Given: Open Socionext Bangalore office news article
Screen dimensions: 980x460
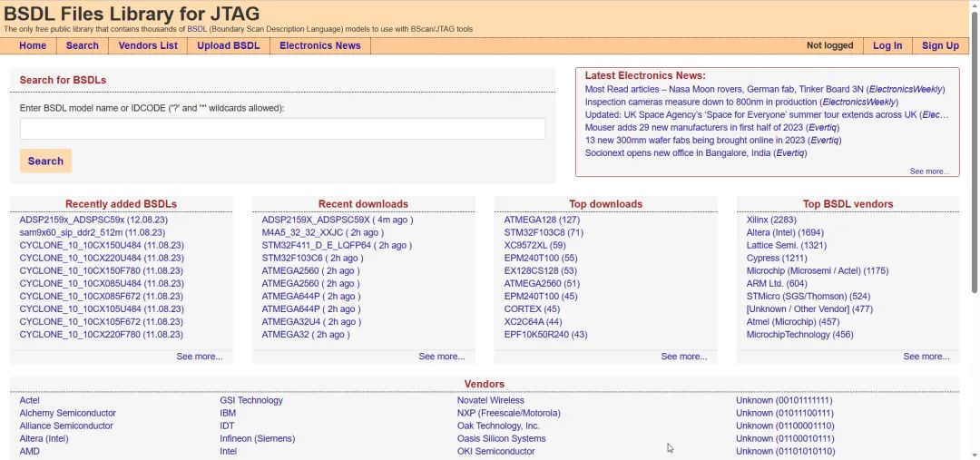Looking at the screenshot, I should pyautogui.click(x=696, y=152).
